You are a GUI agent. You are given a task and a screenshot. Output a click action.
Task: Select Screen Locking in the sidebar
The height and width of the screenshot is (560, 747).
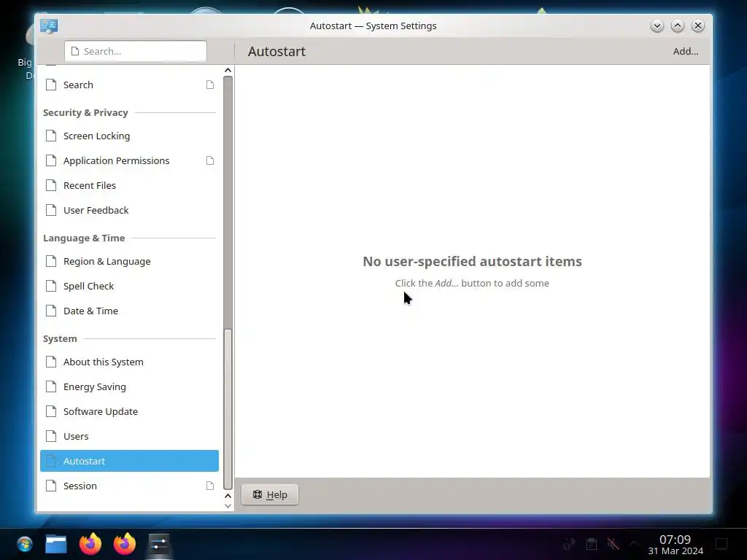[129, 136]
